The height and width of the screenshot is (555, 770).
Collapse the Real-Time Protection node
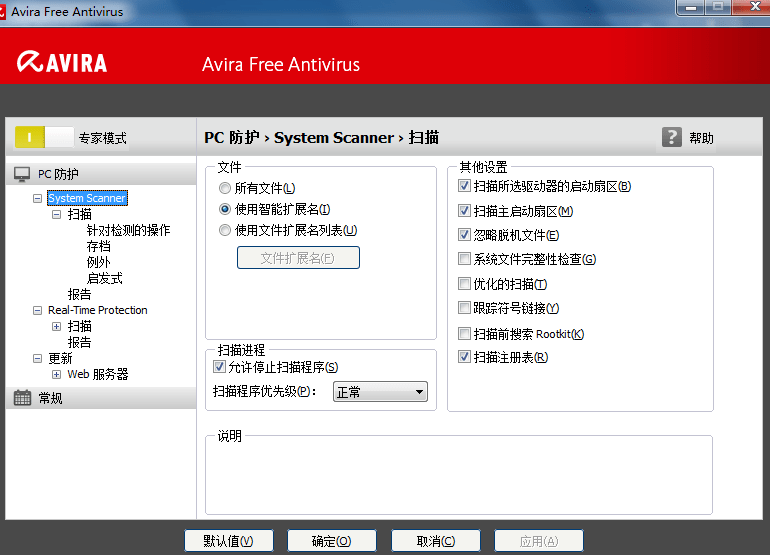click(37, 310)
